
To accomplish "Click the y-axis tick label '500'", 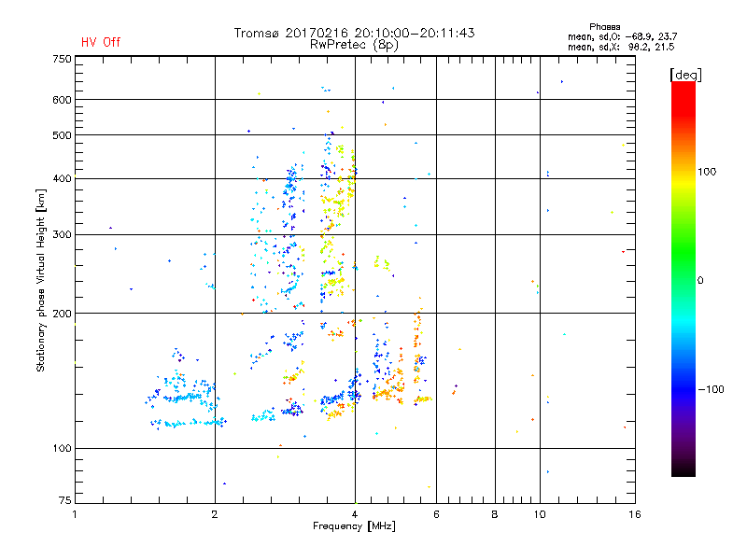I will [62, 135].
